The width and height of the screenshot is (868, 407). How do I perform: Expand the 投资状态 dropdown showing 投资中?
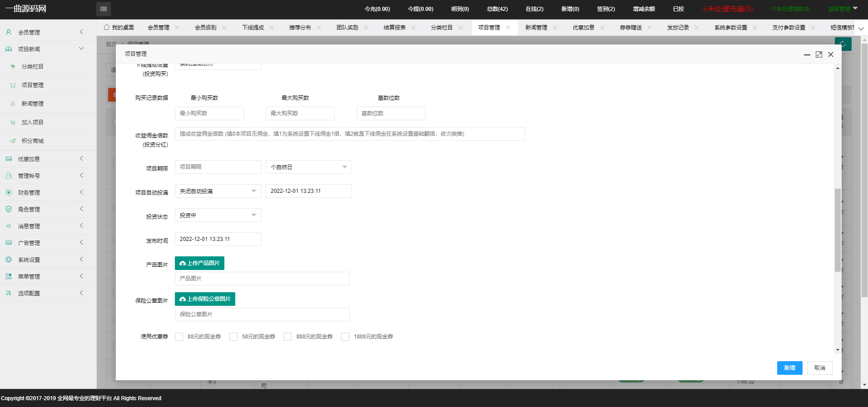pos(218,215)
